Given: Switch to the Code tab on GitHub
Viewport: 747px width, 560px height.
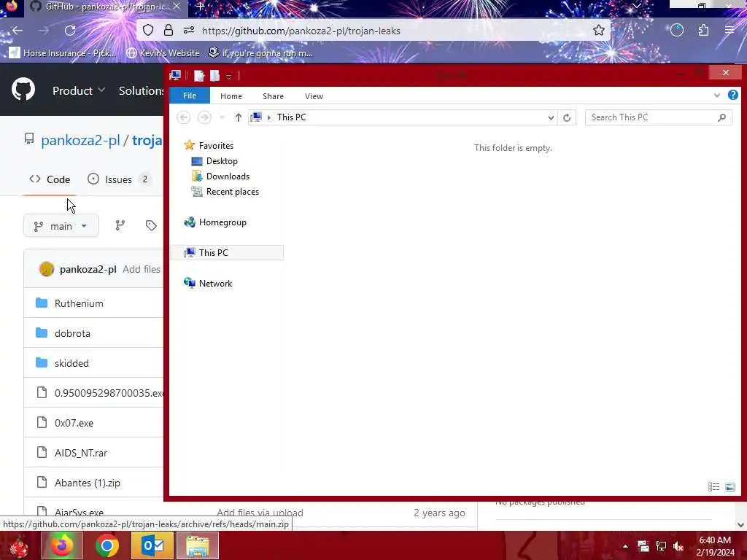Looking at the screenshot, I should tap(50, 179).
